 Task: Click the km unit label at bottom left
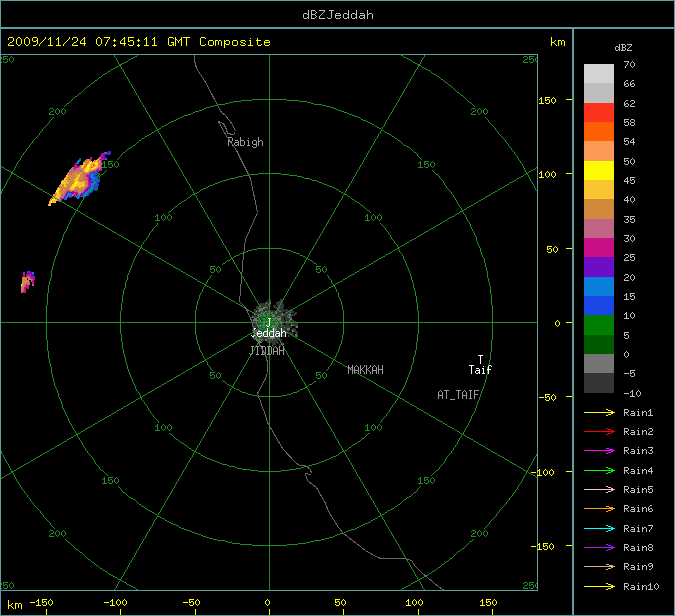(x=15, y=604)
